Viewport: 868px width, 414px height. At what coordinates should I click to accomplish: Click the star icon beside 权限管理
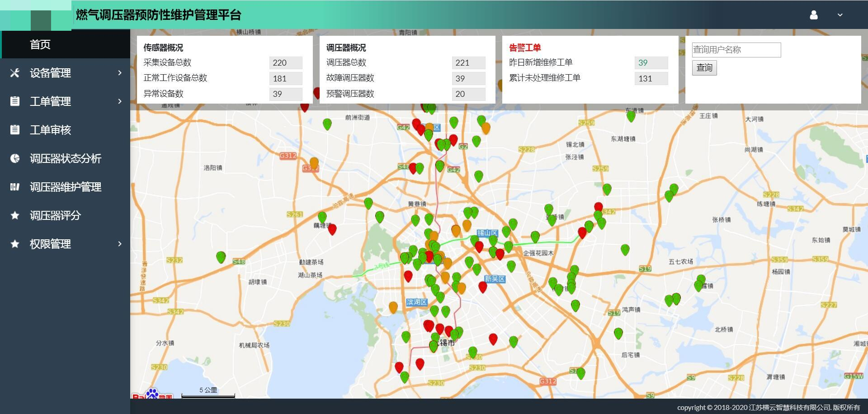[x=15, y=244]
